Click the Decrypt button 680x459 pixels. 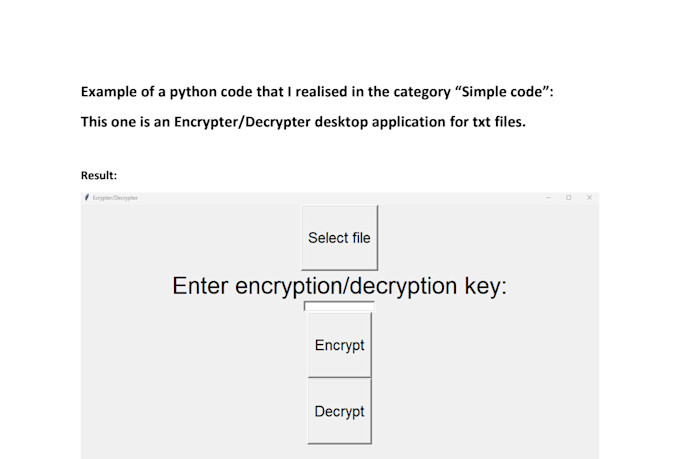pyautogui.click(x=340, y=411)
